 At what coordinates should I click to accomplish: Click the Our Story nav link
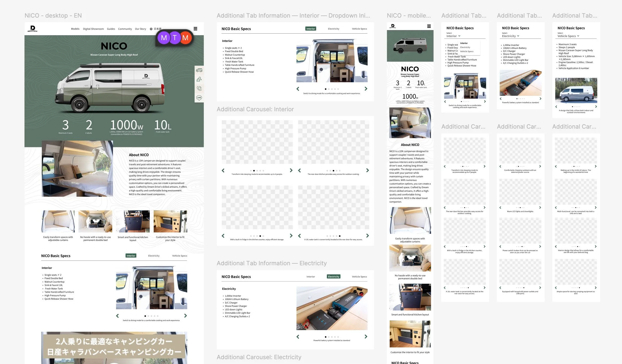coord(140,29)
